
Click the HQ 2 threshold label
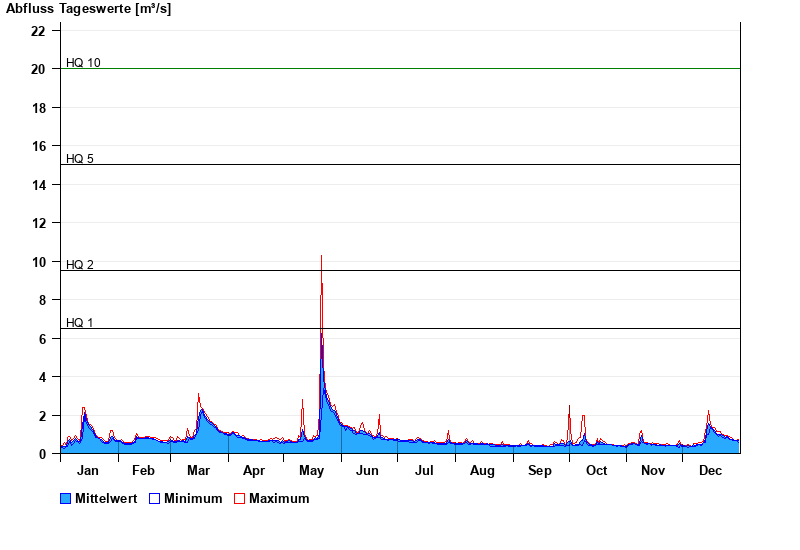[x=80, y=265]
